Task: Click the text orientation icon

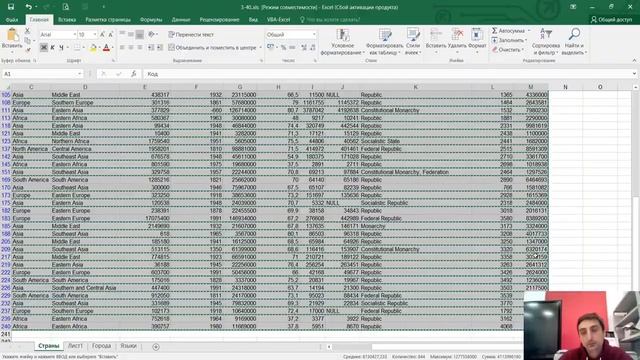Action: click(x=152, y=35)
